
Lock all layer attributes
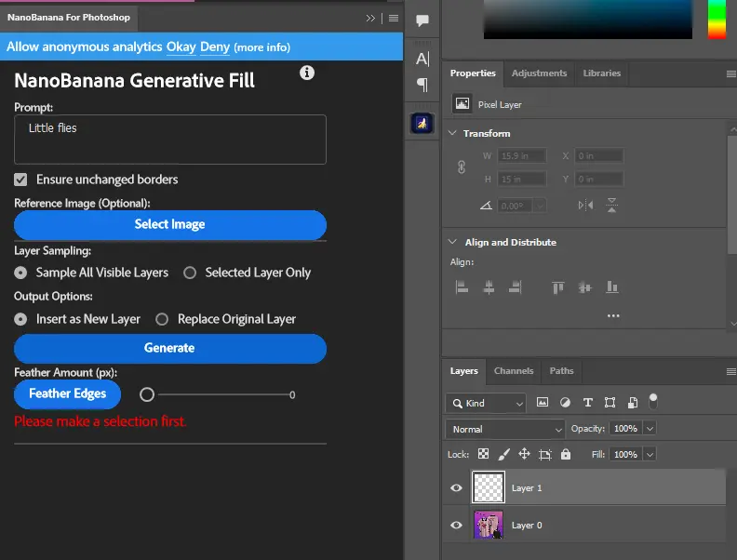pos(566,454)
